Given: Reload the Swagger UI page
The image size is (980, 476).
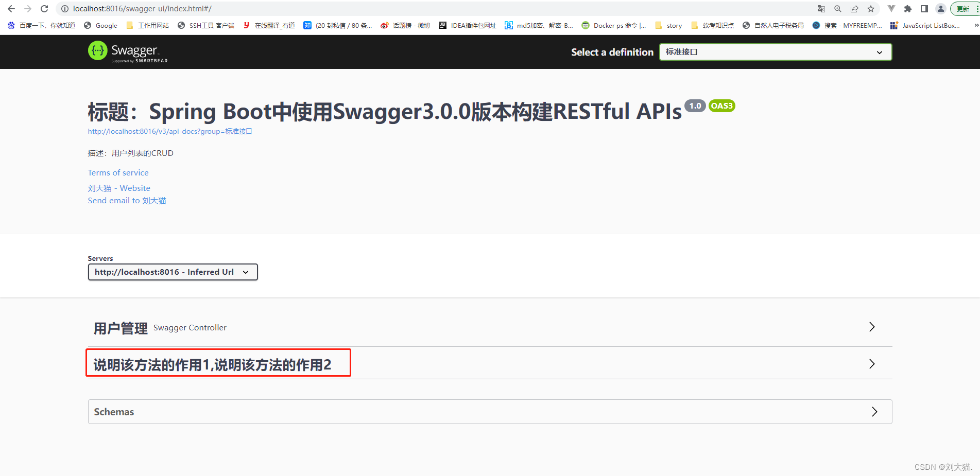Looking at the screenshot, I should click(44, 9).
